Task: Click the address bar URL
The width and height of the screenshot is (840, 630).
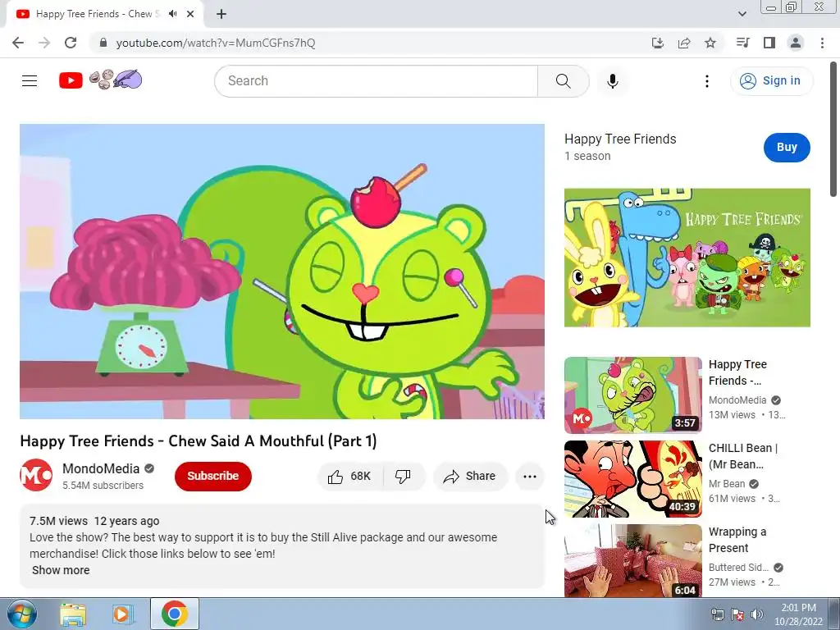Action: click(216, 43)
